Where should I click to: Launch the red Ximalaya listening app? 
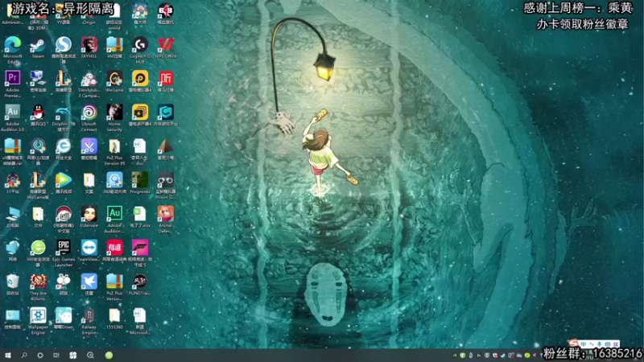click(x=166, y=78)
